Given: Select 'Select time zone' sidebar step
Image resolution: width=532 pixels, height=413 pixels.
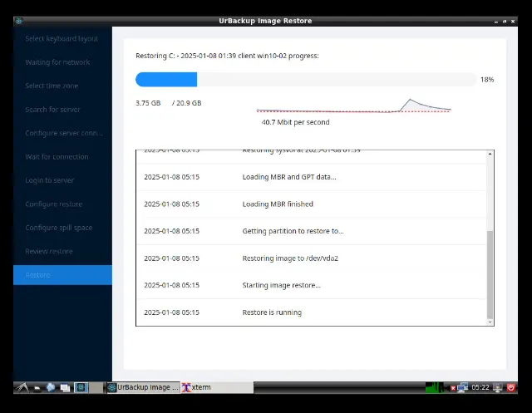Looking at the screenshot, I should (62, 86).
